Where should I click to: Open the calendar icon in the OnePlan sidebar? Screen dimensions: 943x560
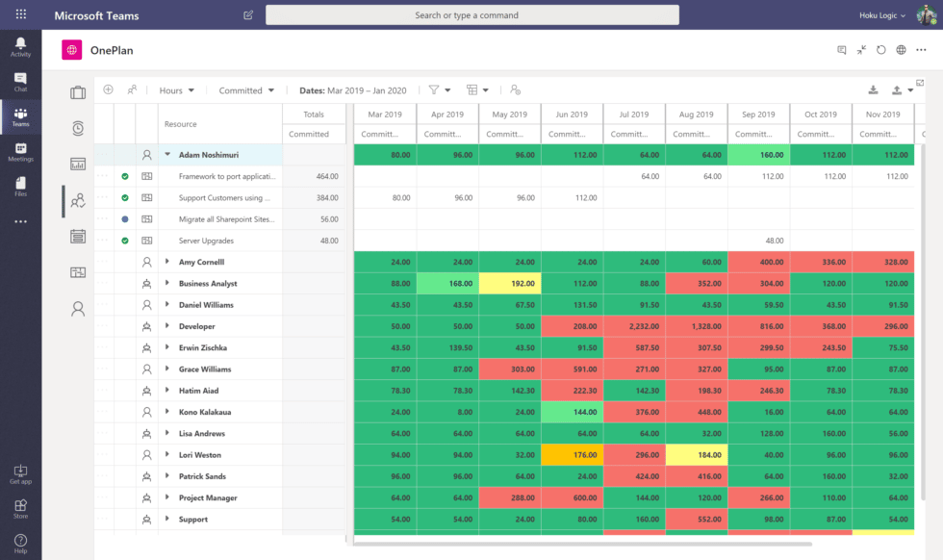[x=78, y=236]
